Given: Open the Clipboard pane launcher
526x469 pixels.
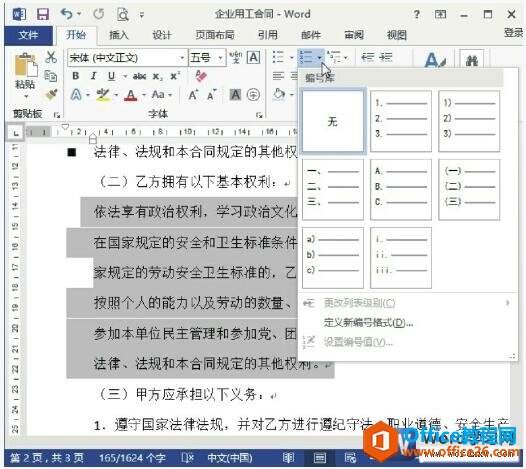Looking at the screenshot, I should click(57, 115).
